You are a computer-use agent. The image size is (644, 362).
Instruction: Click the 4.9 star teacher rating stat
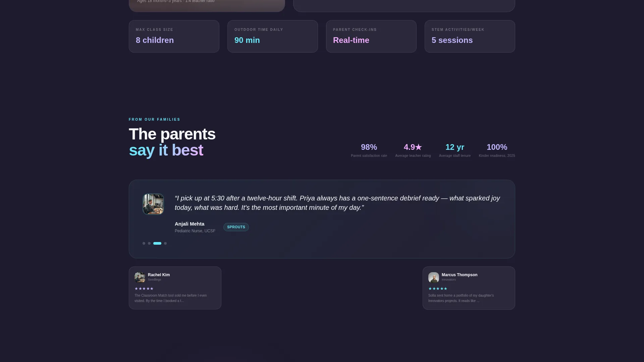point(413,150)
